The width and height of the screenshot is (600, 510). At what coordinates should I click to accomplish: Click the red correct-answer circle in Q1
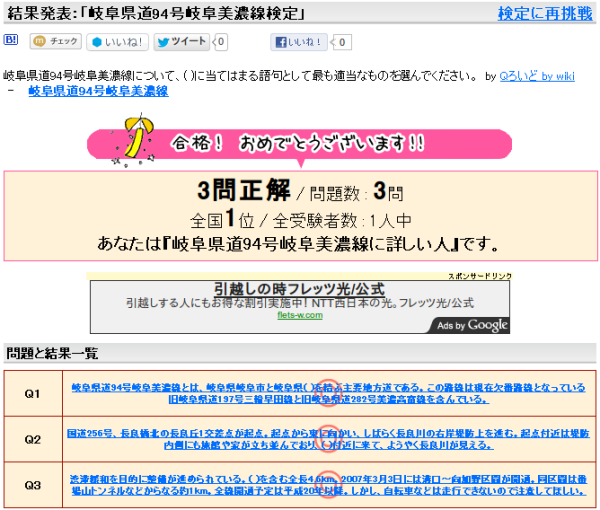(x=324, y=388)
